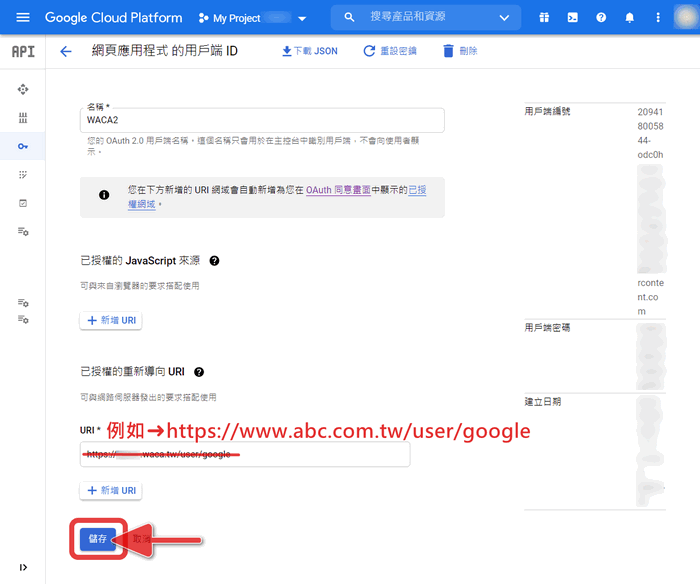Image resolution: width=700 pixels, height=584 pixels.
Task: Select the client secret label '用戶端密碼'
Action: (x=547, y=328)
